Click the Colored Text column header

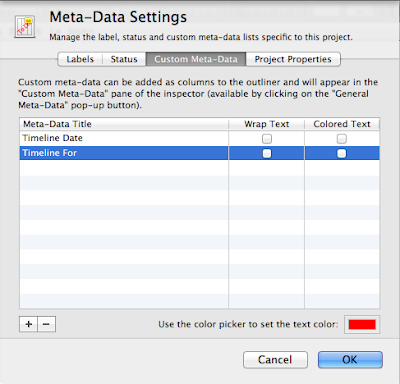tap(342, 124)
